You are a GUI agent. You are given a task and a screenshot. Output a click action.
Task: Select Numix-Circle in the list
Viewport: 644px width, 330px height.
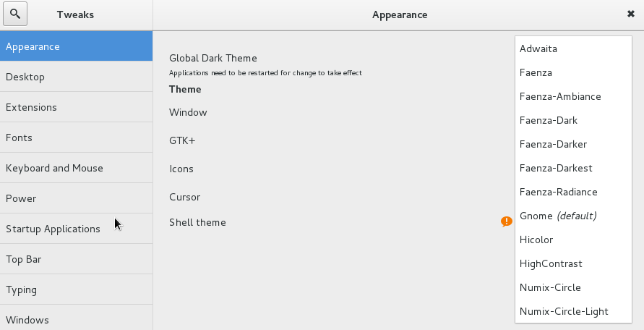(573, 287)
